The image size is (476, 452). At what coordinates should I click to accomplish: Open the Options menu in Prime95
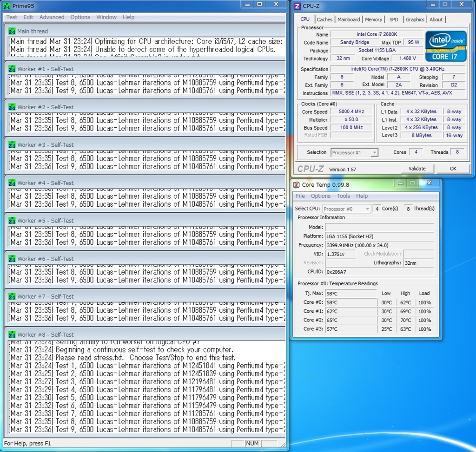(x=80, y=17)
